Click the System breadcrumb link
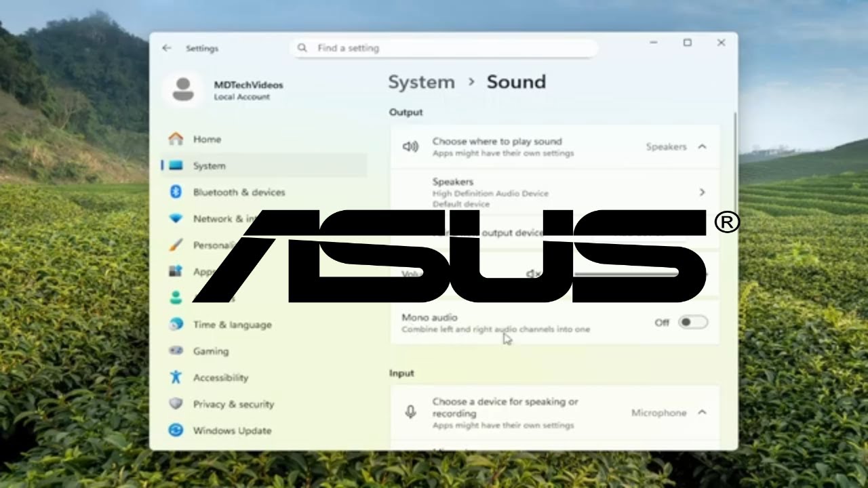The image size is (868, 488). coord(421,82)
